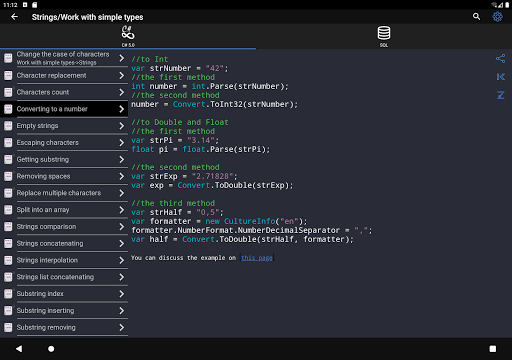Expand the Character replacement chevron
This screenshot has height=360, width=512.
[122, 76]
